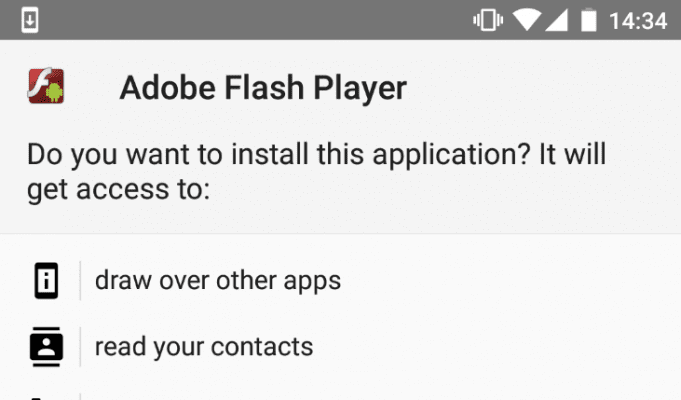The image size is (681, 400).
Task: Tap the battery status icon
Action: click(x=588, y=20)
